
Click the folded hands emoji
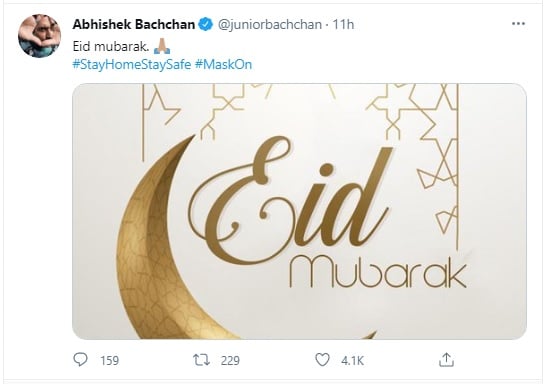[x=162, y=46]
